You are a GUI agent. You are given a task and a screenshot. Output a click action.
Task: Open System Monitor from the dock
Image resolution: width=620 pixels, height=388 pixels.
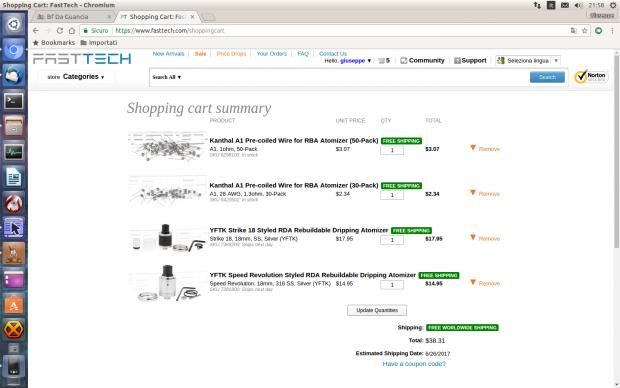point(13,152)
